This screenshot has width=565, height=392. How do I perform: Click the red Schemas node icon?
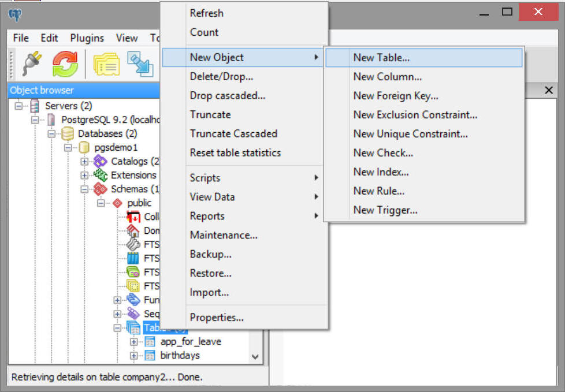click(x=101, y=189)
